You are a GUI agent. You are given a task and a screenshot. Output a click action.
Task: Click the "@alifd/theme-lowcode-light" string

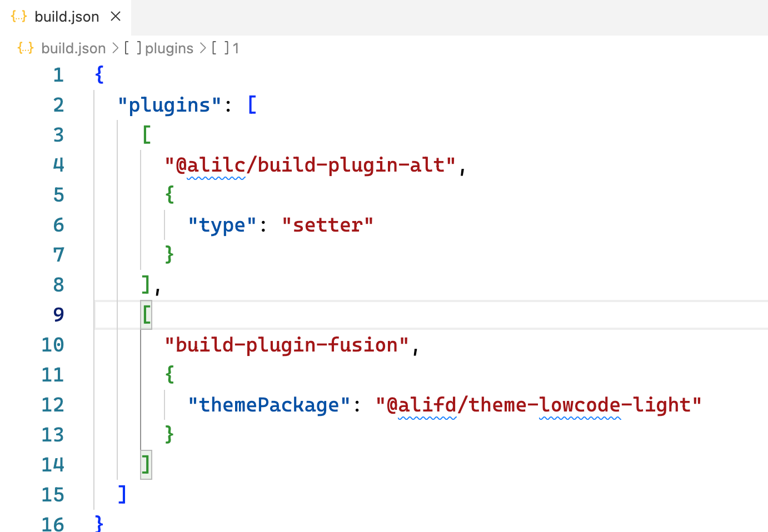[x=538, y=405]
